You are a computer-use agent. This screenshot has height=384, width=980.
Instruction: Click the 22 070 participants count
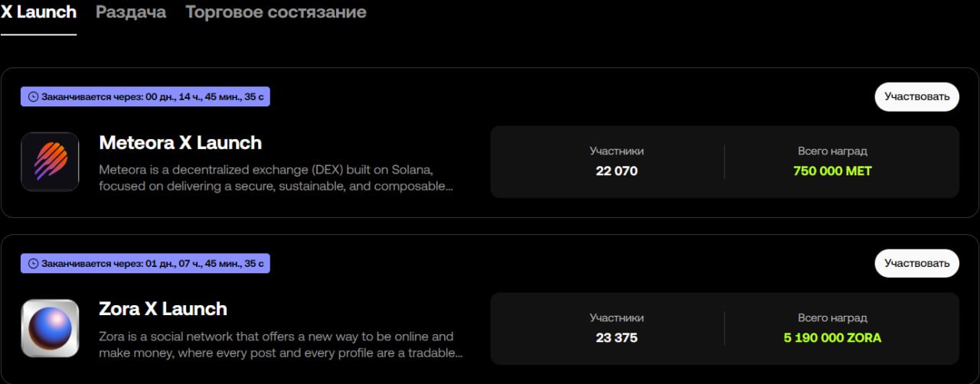[616, 171]
